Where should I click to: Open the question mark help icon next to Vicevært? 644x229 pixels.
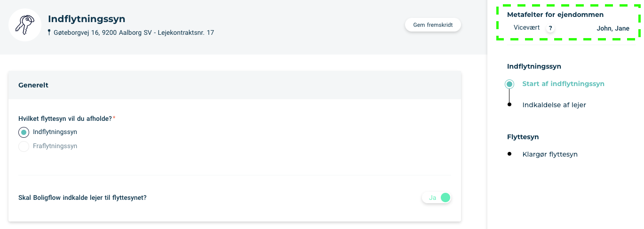point(550,28)
